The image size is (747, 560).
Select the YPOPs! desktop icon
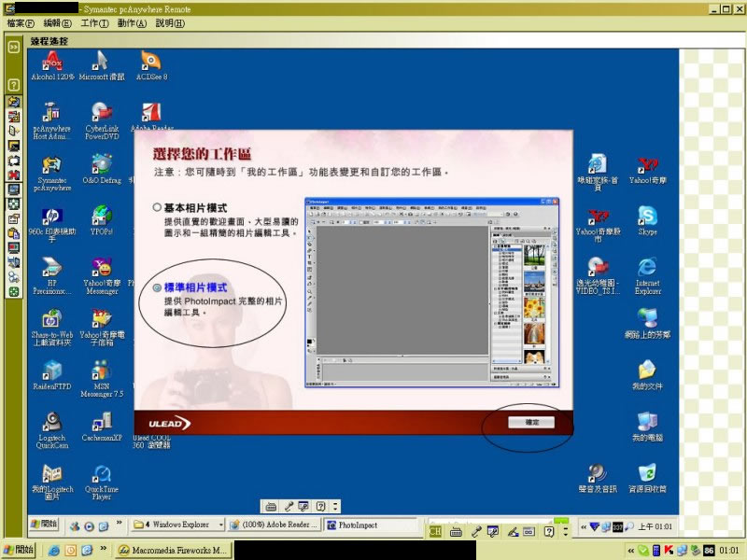coord(102,220)
